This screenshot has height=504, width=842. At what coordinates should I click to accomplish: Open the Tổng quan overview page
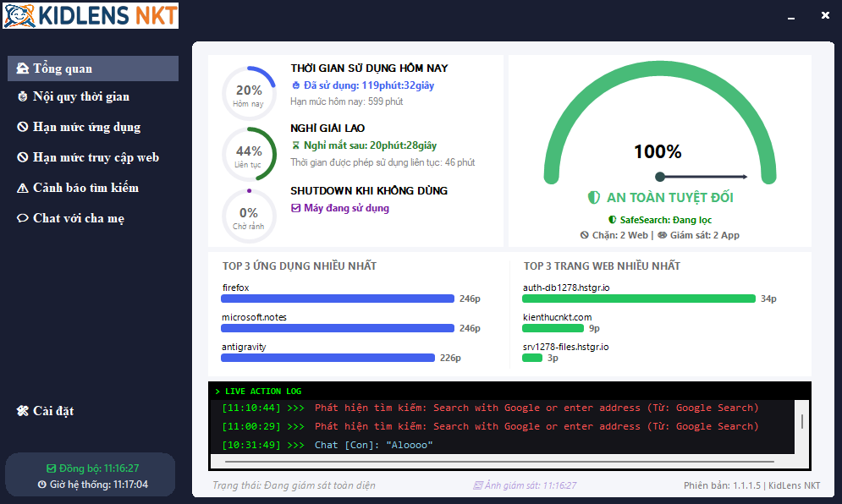click(92, 68)
